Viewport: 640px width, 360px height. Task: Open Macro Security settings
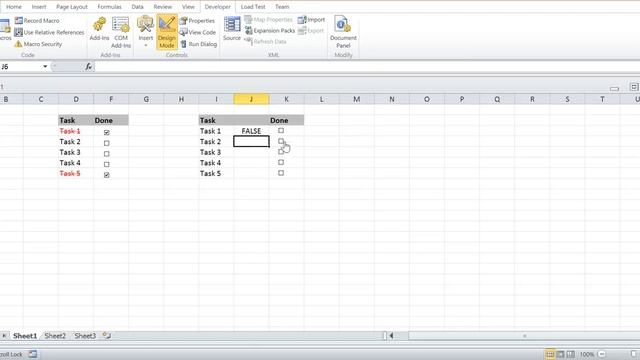point(38,44)
